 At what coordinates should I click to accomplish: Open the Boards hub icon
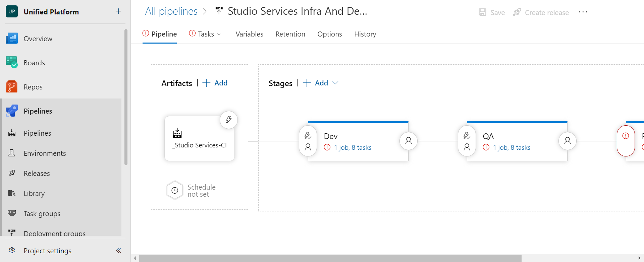pos(12,63)
